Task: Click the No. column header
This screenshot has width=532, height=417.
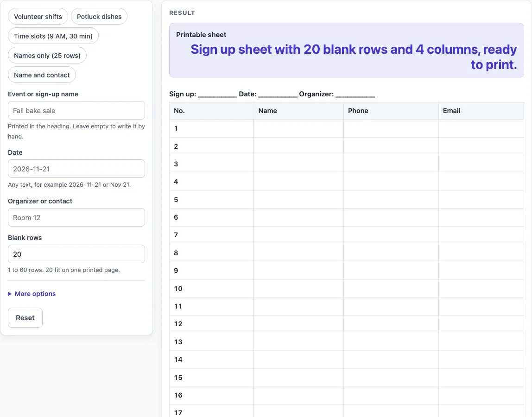Action: [x=212, y=111]
